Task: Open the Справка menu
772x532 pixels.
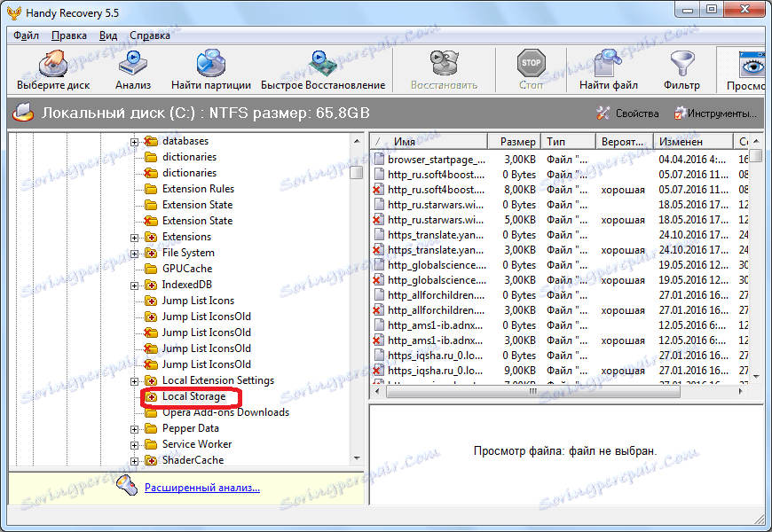Action: tap(150, 35)
